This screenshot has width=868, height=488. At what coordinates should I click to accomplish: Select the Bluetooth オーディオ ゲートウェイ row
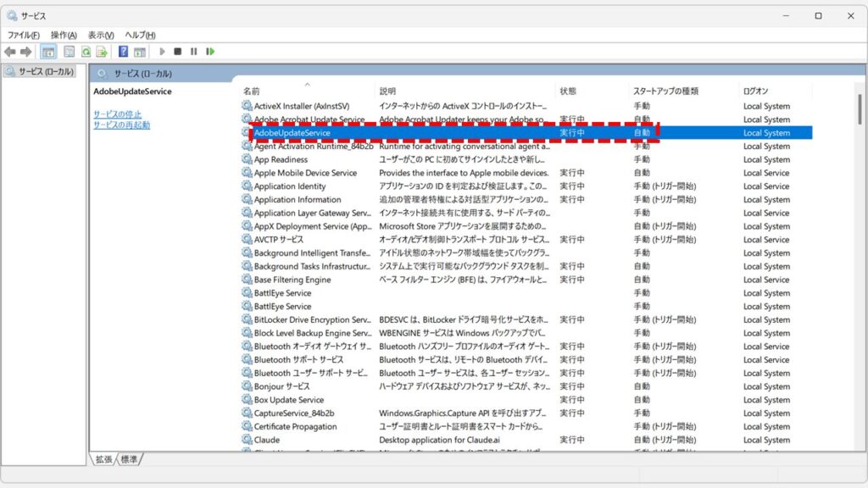click(x=526, y=347)
